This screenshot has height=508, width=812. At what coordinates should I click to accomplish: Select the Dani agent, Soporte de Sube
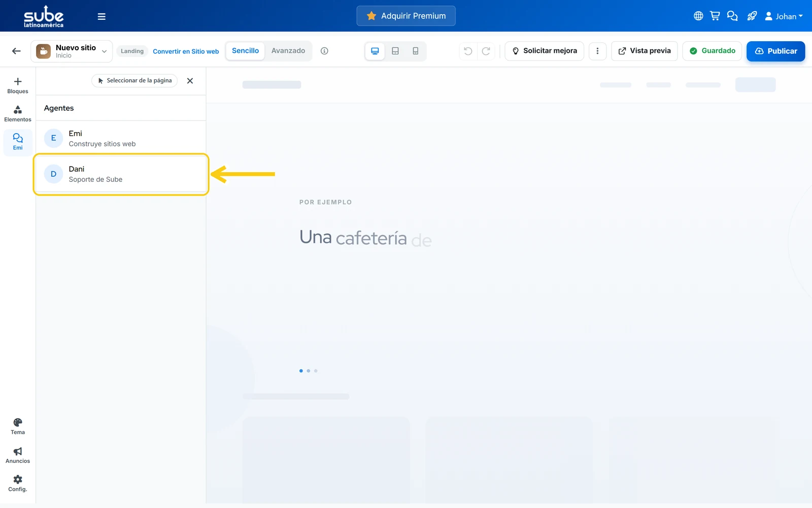coord(121,174)
